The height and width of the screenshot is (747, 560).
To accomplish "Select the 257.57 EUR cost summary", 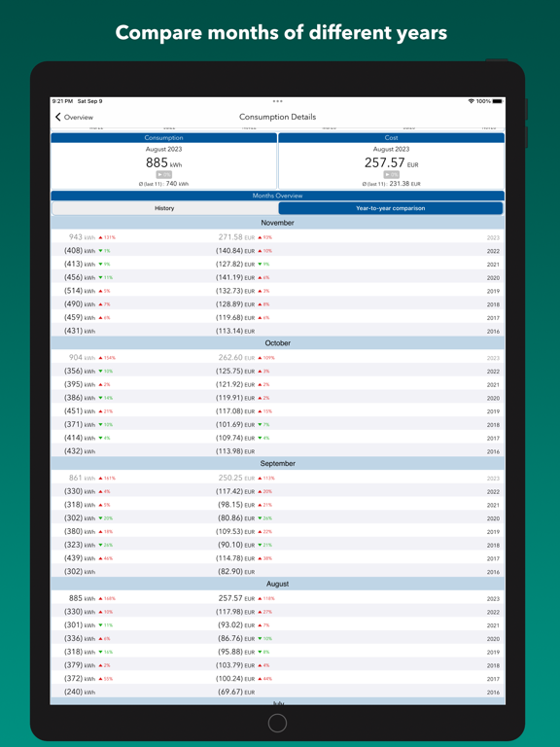I will 392,163.
